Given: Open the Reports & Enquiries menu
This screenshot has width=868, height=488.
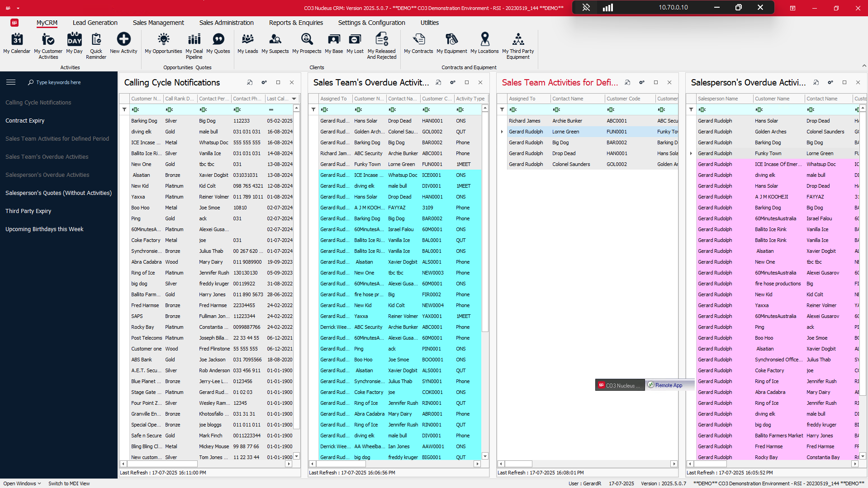Looking at the screenshot, I should coord(296,23).
